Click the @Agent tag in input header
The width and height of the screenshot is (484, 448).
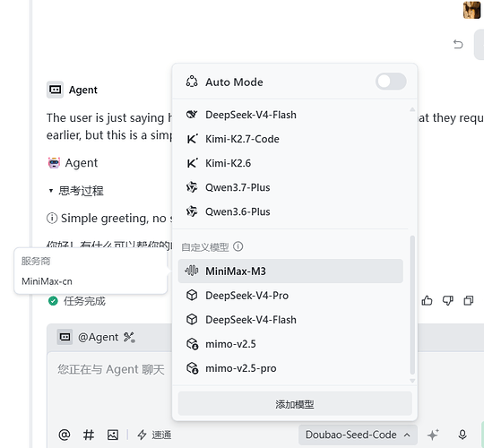(x=99, y=337)
